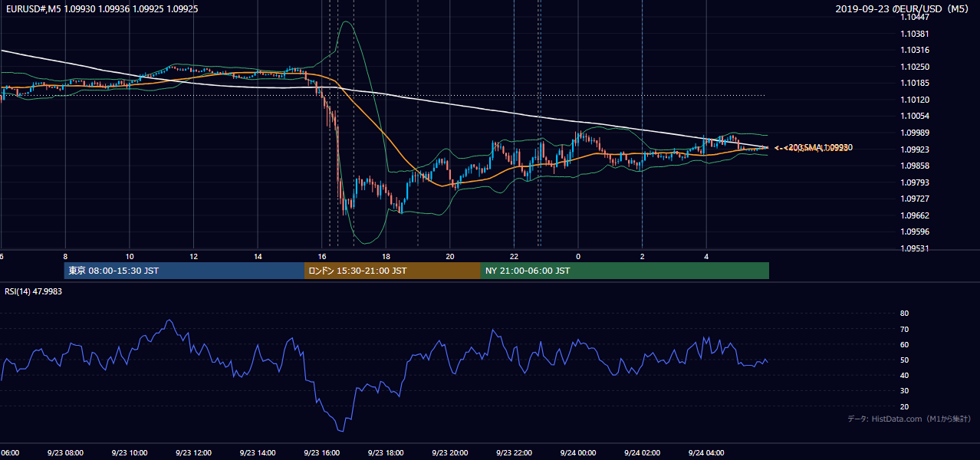Click price axis label 1.10185
Viewport: 980px width, 460px height.
(x=916, y=84)
